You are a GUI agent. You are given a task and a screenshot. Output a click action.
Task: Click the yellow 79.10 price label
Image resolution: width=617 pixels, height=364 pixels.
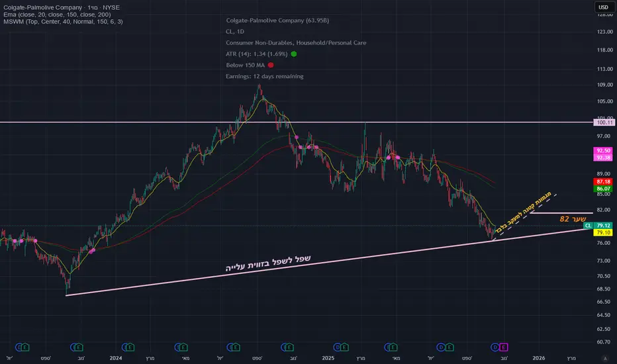[x=603, y=232]
